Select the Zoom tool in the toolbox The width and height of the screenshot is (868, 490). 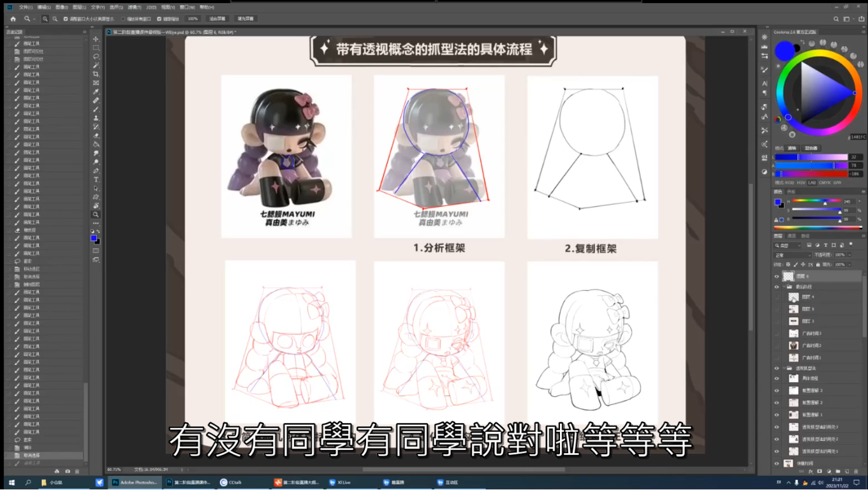pos(96,214)
